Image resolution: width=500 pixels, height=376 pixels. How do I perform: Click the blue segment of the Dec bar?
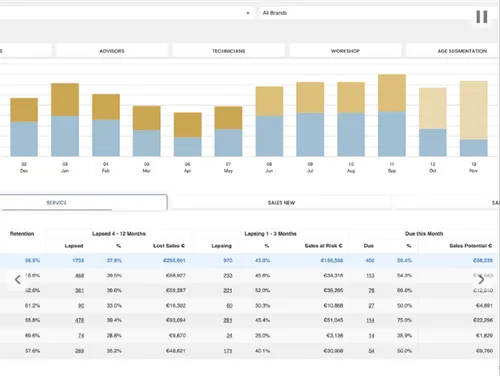click(x=24, y=139)
